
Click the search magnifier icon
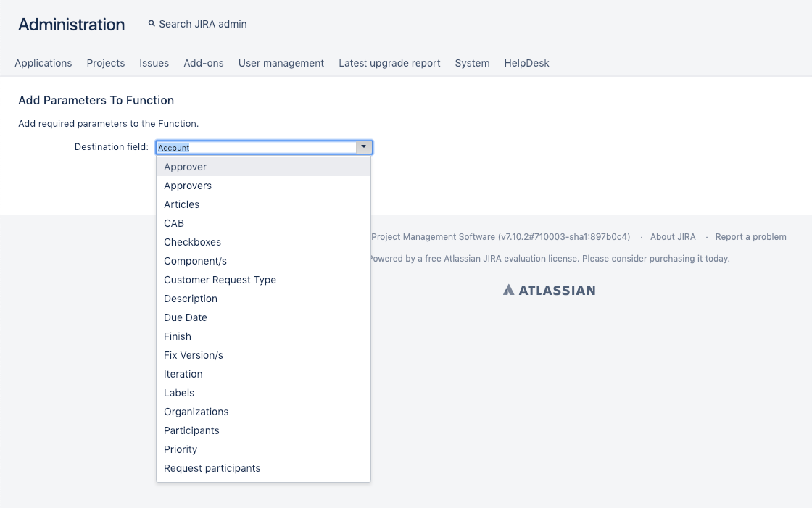(152, 24)
